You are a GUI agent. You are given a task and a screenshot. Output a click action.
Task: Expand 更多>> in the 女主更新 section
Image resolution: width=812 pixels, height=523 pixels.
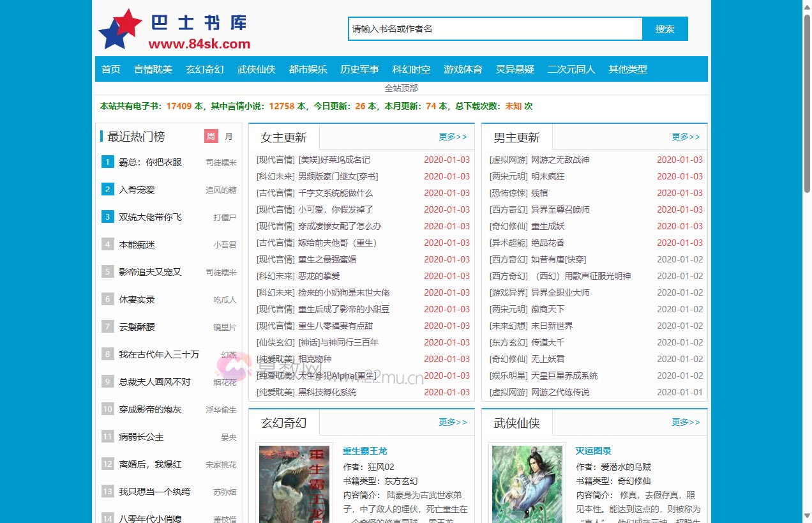tap(453, 137)
